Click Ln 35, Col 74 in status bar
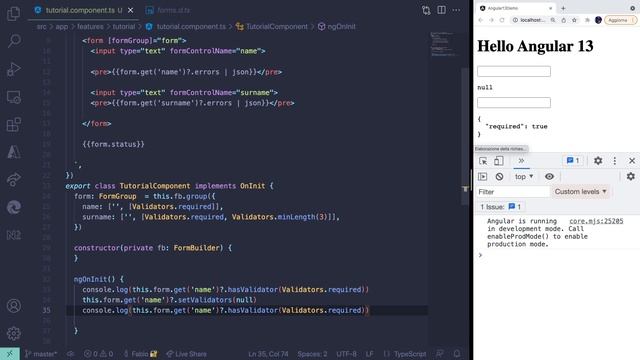The image size is (640, 360). 268,353
